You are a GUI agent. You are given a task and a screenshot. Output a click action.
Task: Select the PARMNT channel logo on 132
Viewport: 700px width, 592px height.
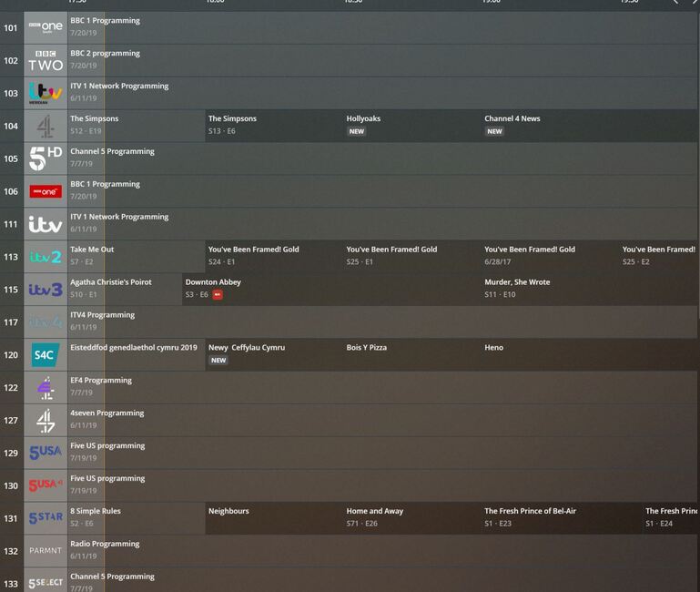[46, 551]
